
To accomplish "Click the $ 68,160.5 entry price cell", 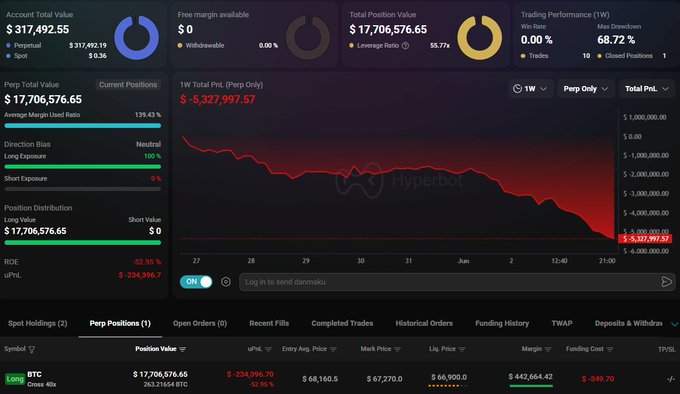I will tap(320, 379).
